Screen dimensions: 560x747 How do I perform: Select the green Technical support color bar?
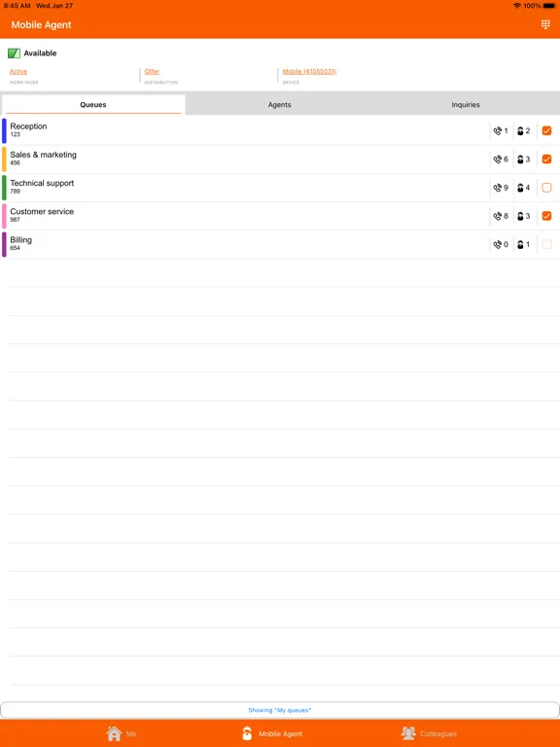[x=4, y=188]
